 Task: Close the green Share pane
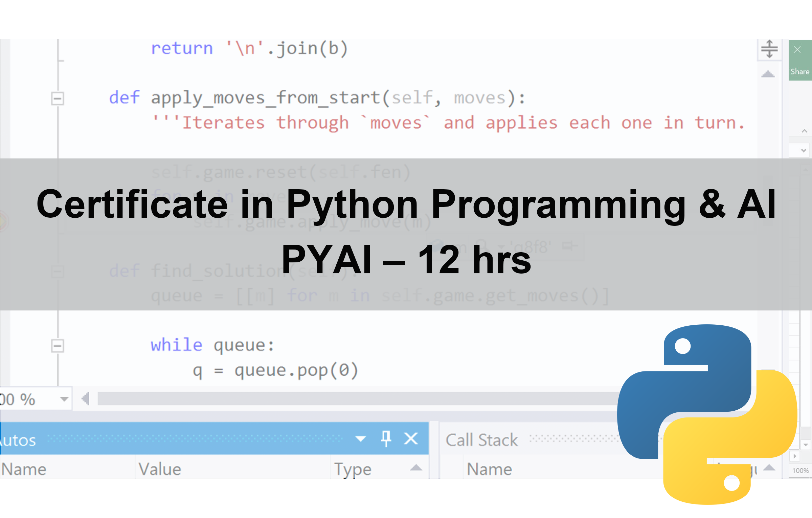[797, 50]
